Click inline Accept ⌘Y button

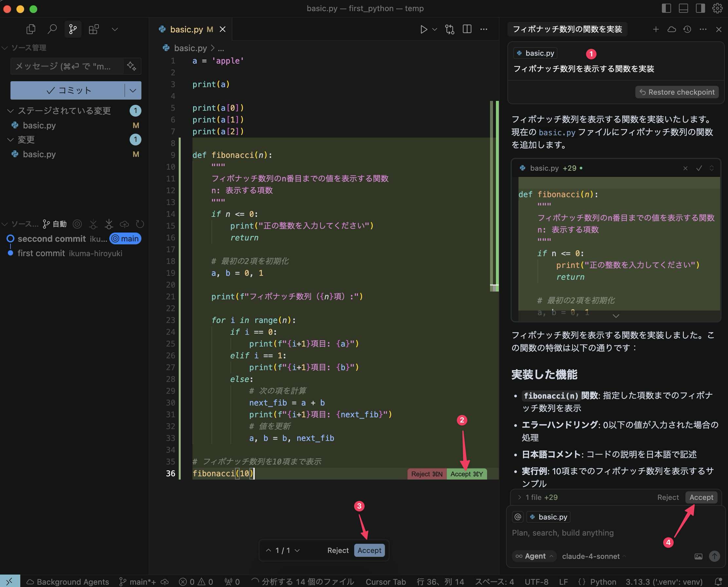point(466,474)
